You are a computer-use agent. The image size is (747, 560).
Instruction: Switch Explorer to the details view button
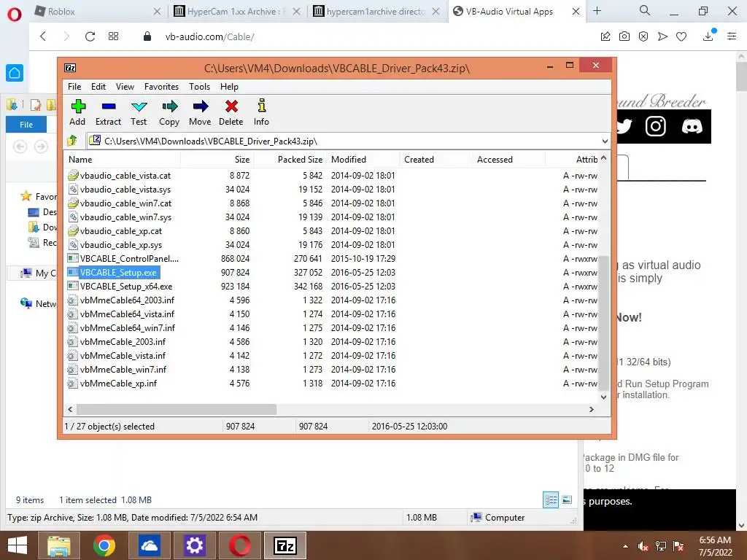point(551,500)
